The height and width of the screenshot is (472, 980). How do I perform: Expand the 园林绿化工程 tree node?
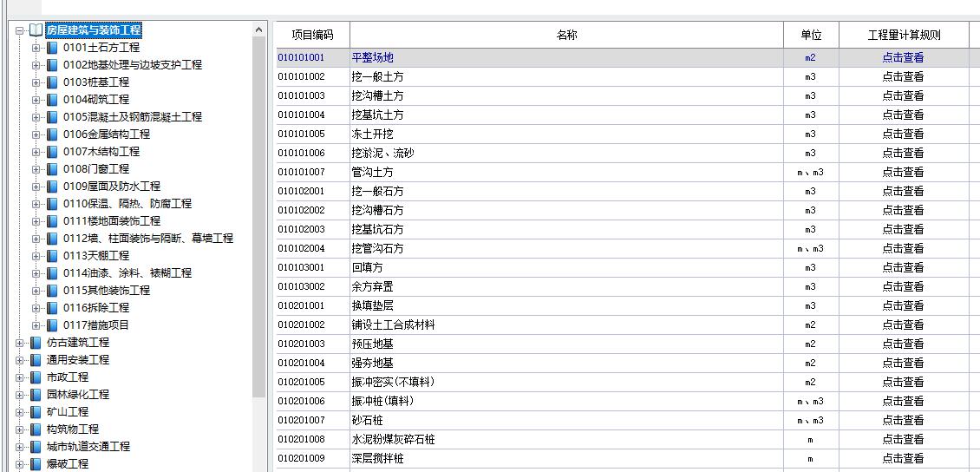pyautogui.click(x=20, y=395)
